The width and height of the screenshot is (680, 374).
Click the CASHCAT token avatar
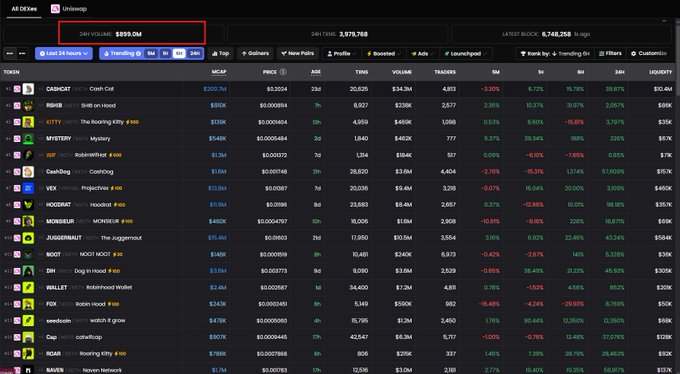click(x=28, y=89)
